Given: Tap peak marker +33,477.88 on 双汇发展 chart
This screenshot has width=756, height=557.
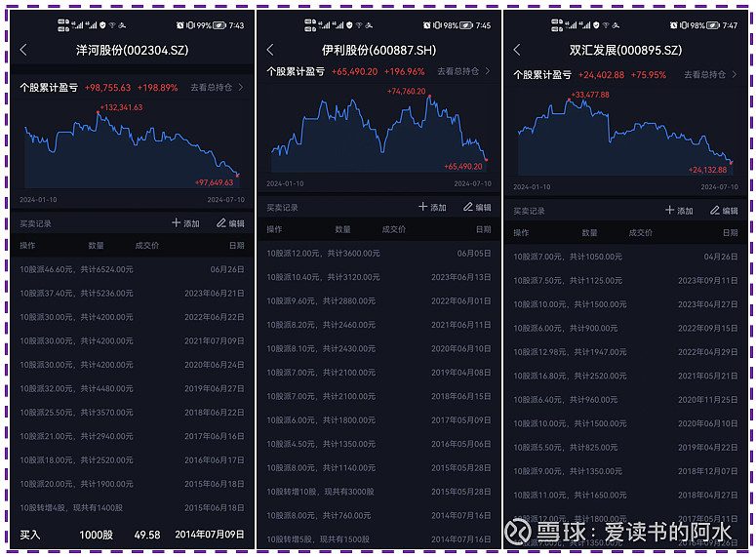Looking at the screenshot, I should coord(570,99).
